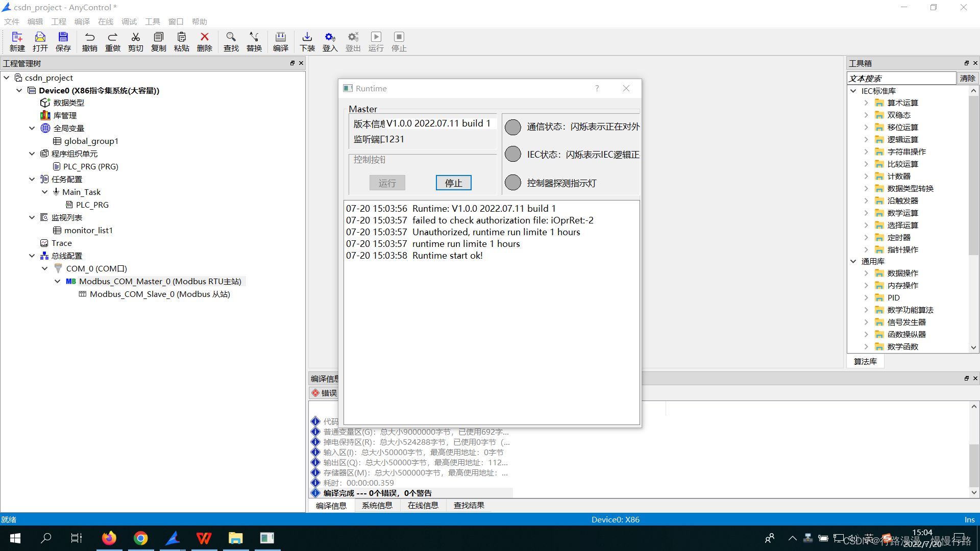
Task: Select the 编译 compile toolbar icon
Action: [x=280, y=42]
